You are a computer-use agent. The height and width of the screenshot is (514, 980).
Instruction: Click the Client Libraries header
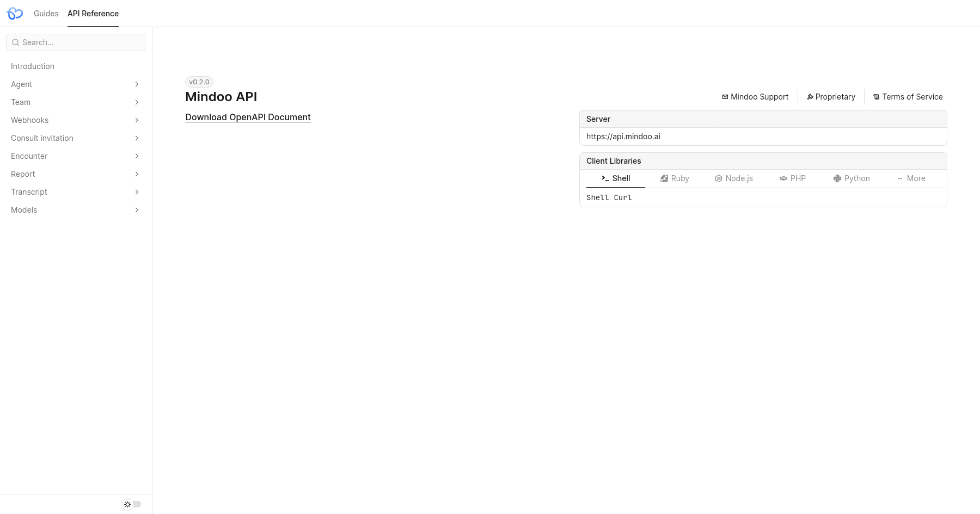coord(763,161)
